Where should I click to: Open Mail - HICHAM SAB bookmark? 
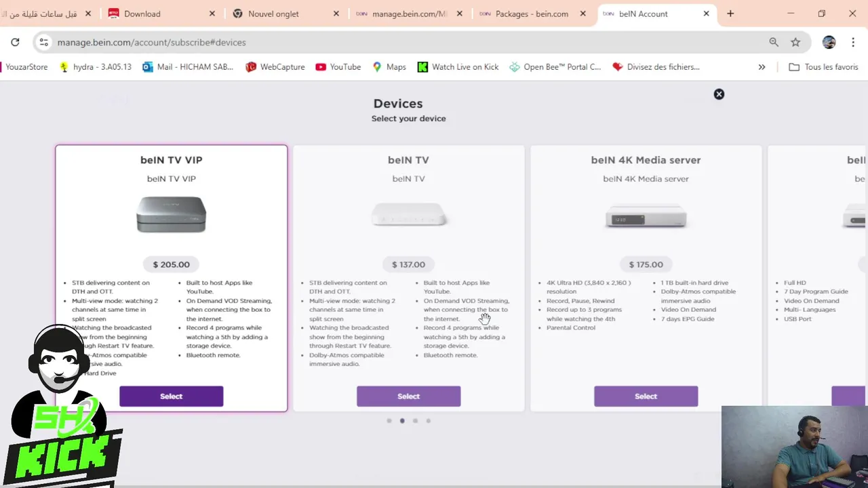(x=188, y=67)
